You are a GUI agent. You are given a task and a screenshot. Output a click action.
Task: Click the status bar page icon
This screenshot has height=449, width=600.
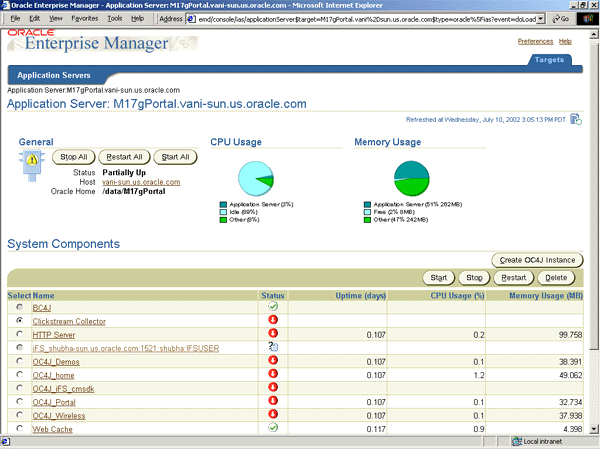click(x=6, y=441)
